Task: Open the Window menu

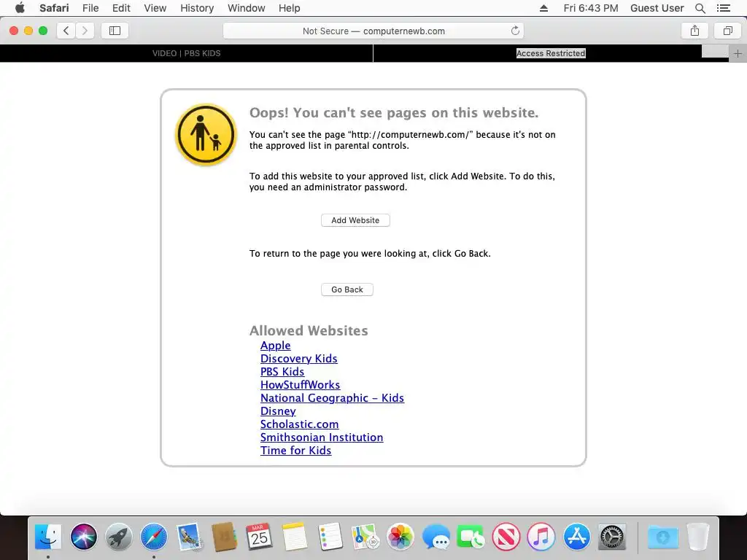Action: click(x=247, y=8)
